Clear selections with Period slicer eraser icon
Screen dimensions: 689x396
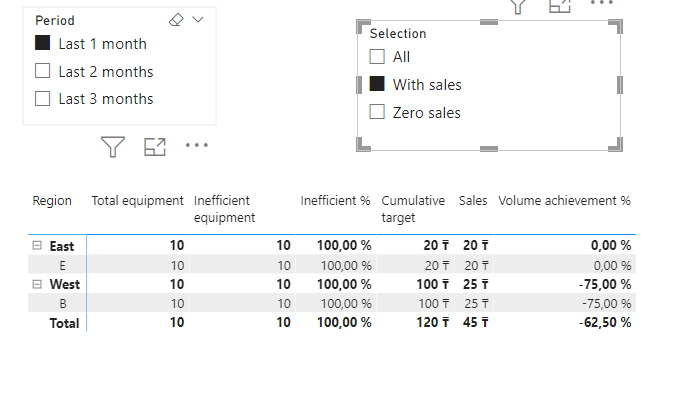[x=176, y=20]
